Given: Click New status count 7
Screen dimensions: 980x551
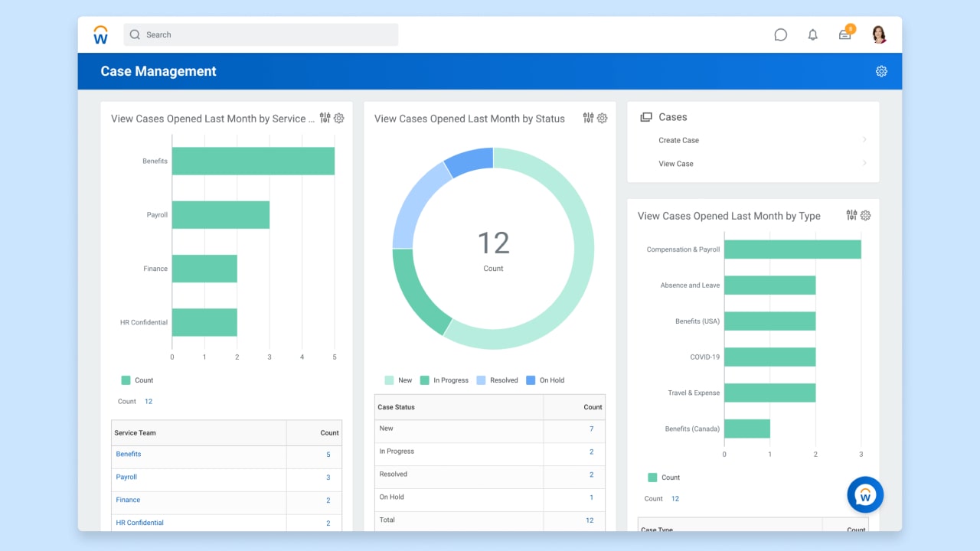Looking at the screenshot, I should pyautogui.click(x=591, y=429).
